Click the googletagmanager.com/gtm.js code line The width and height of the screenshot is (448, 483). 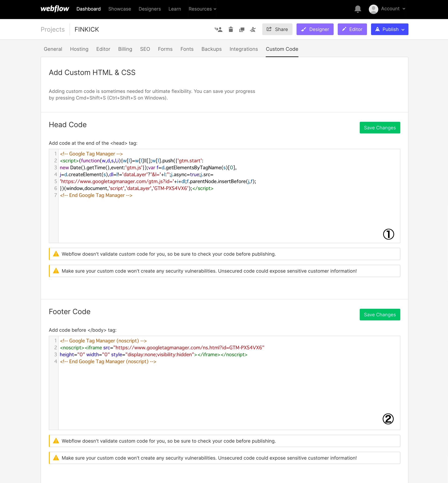tap(158, 181)
